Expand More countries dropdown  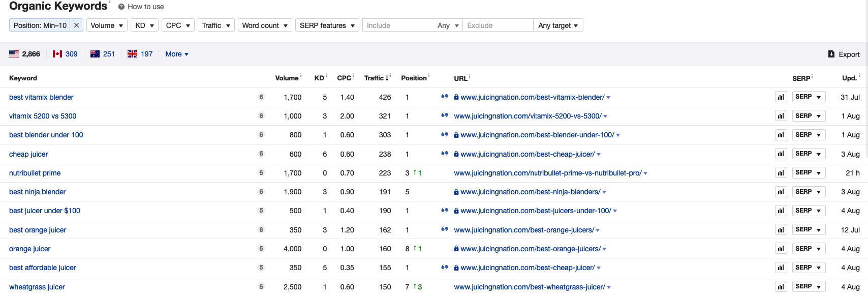point(177,54)
